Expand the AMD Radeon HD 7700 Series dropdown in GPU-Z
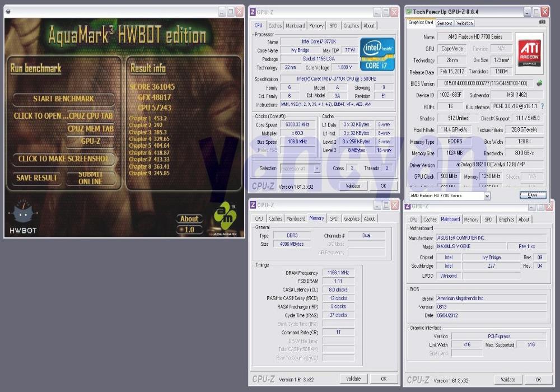Image resolution: width=560 pixels, height=392 pixels. click(487, 195)
